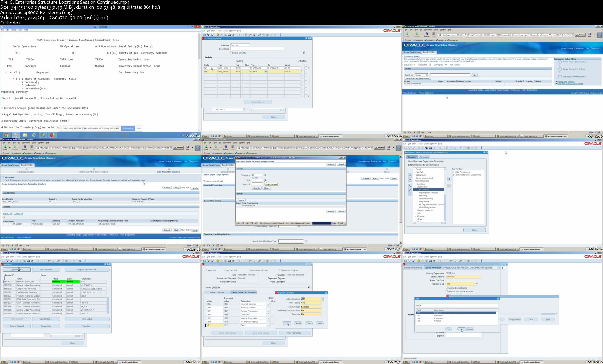
Task: Open Internet Explorer from the taskbar below Notepad
Action: (x=34, y=135)
